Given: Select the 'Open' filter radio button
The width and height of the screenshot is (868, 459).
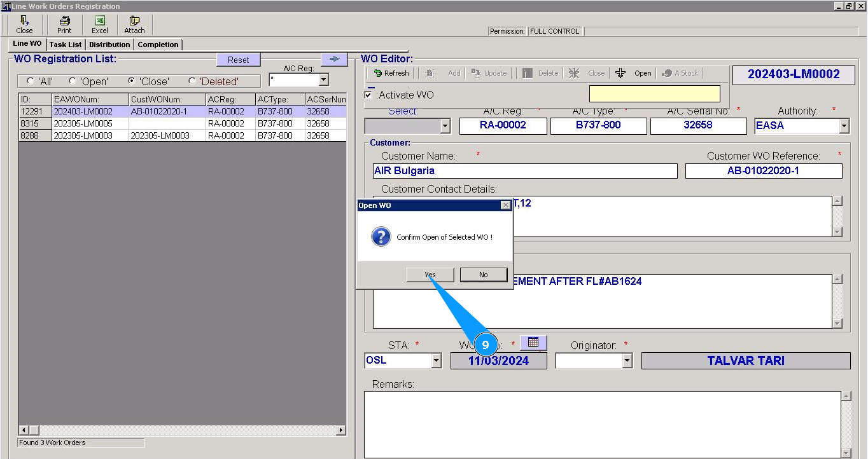Looking at the screenshot, I should click(73, 81).
